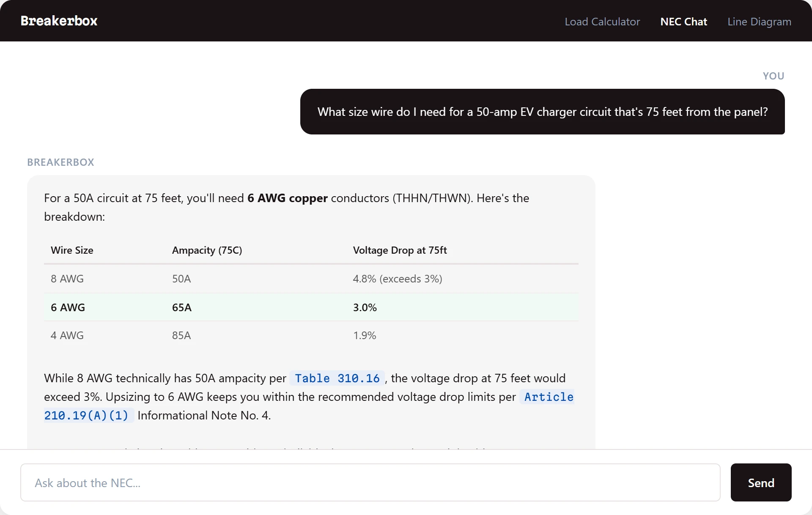This screenshot has width=812, height=515.
Task: Click the 1.9% voltage drop value
Action: pos(365,335)
